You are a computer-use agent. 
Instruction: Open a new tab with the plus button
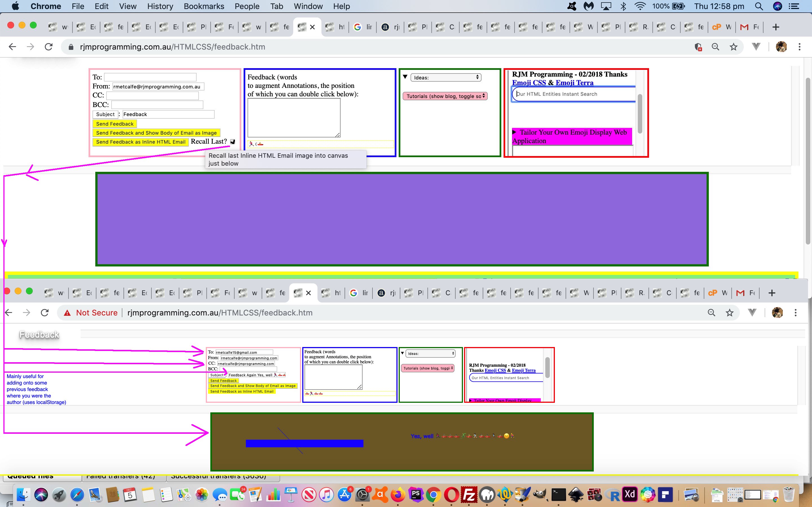tap(775, 27)
